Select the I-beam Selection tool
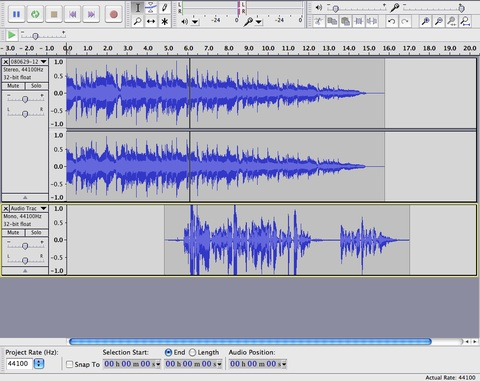 click(x=137, y=7)
